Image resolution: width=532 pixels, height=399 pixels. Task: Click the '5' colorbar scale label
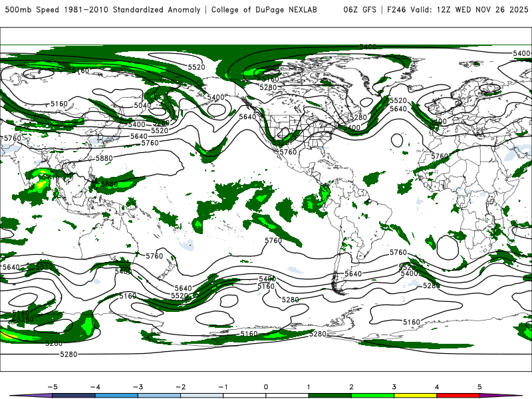[479, 387]
